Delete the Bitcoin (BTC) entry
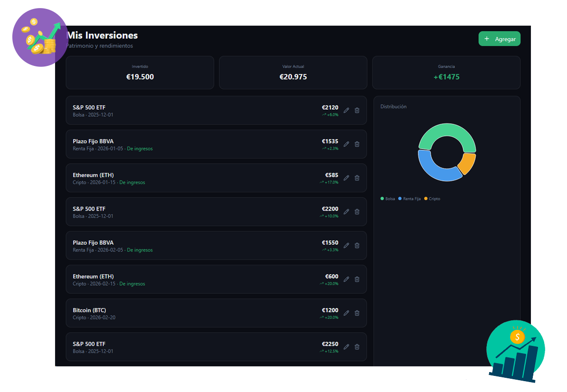 (x=357, y=313)
